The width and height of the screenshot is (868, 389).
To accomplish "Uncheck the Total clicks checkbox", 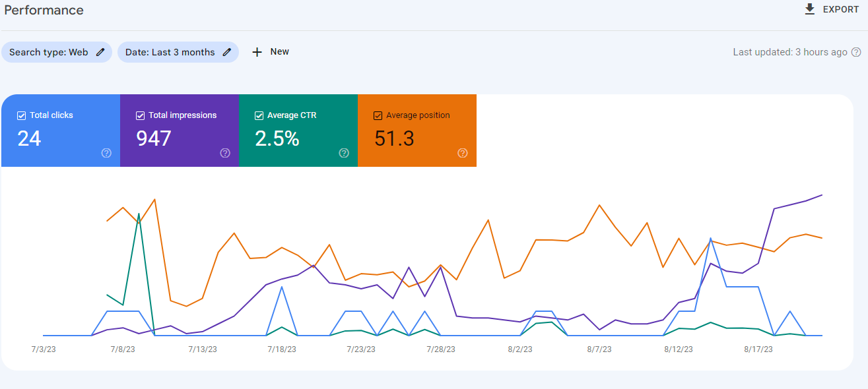I will point(21,115).
